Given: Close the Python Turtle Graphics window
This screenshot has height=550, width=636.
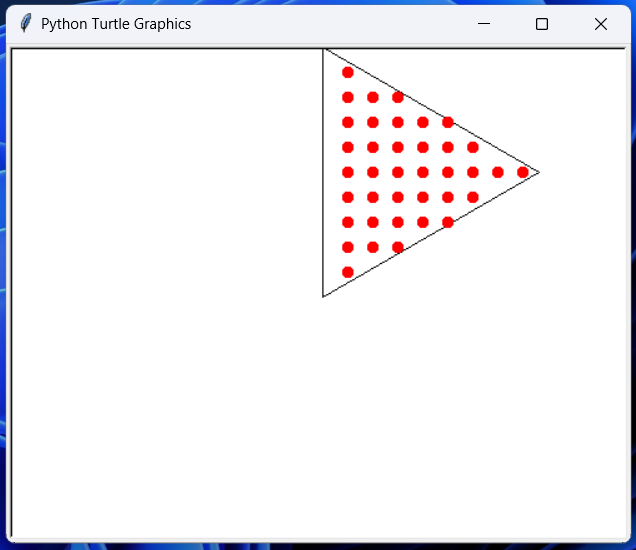Looking at the screenshot, I should pos(601,24).
